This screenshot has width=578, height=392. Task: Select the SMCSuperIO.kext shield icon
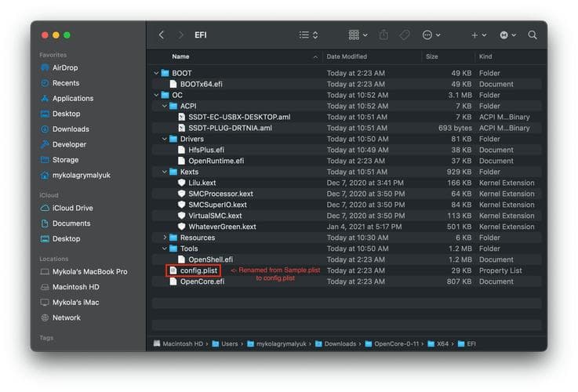click(181, 205)
